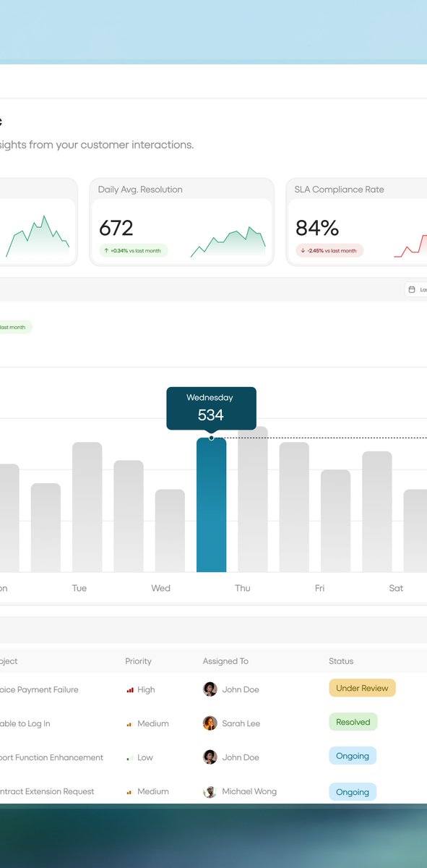Click the calendar icon date-range button
The image size is (427, 868).
(416, 289)
